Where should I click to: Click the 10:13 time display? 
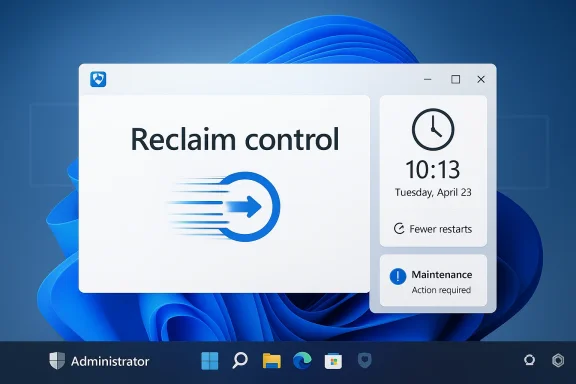pyautogui.click(x=433, y=169)
